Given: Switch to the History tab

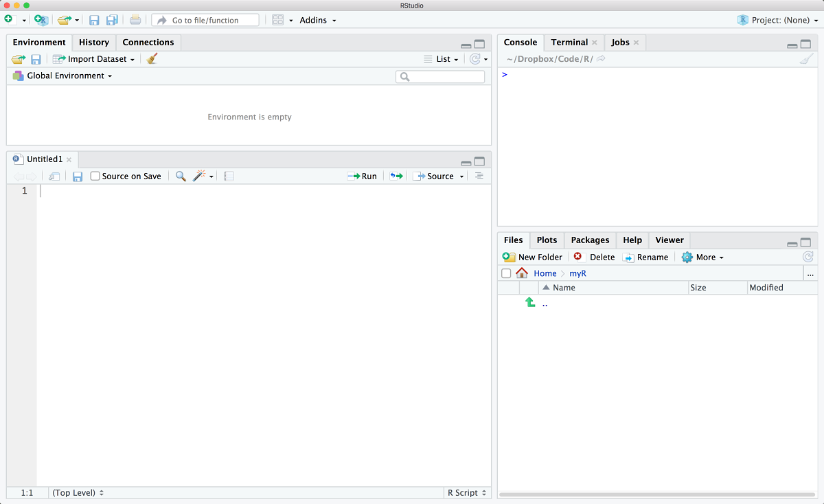Looking at the screenshot, I should pos(94,43).
